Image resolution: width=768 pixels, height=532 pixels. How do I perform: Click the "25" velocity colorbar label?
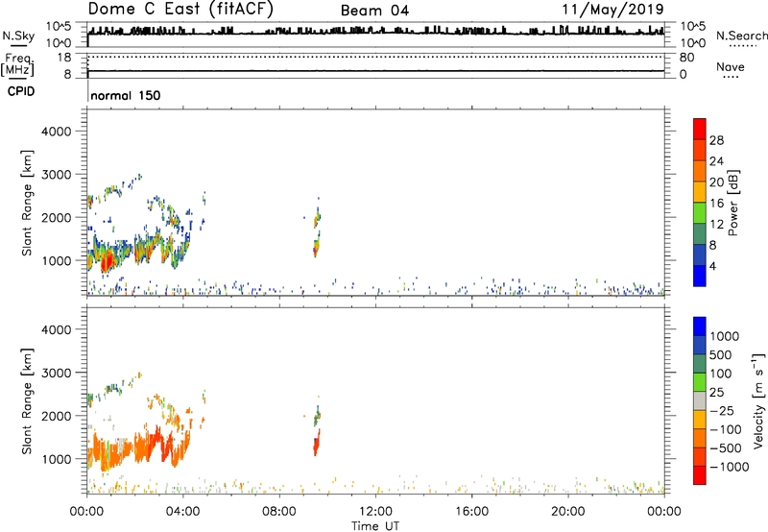[718, 392]
